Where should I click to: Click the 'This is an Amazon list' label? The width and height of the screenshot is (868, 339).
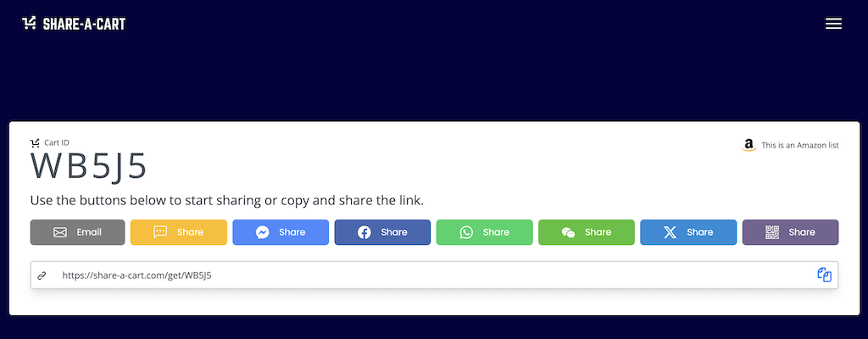(x=800, y=145)
